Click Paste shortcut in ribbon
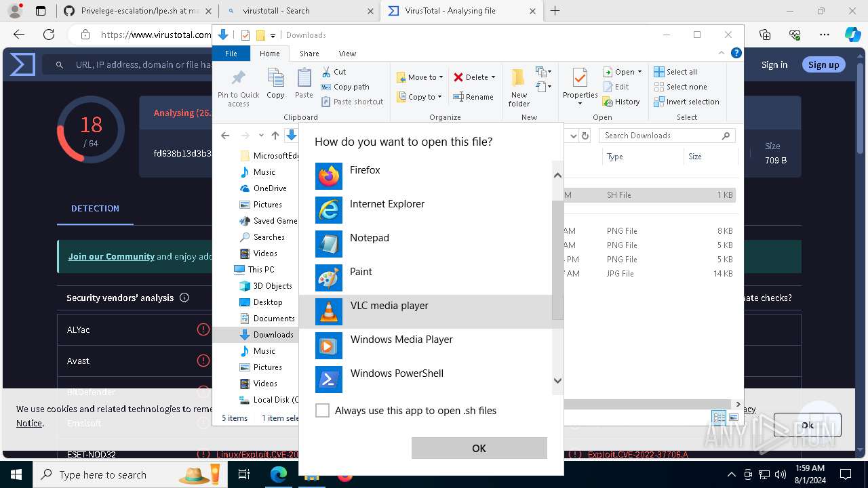Image resolution: width=868 pixels, height=488 pixels. [x=352, y=102]
